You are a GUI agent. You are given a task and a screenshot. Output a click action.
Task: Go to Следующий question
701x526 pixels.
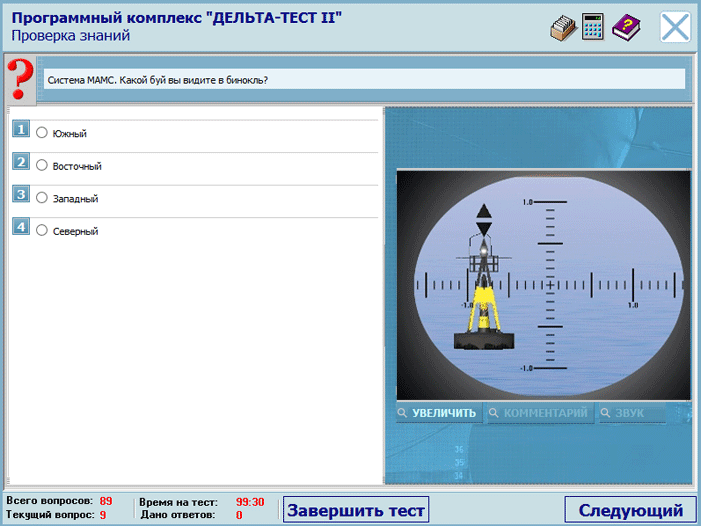[x=630, y=509]
